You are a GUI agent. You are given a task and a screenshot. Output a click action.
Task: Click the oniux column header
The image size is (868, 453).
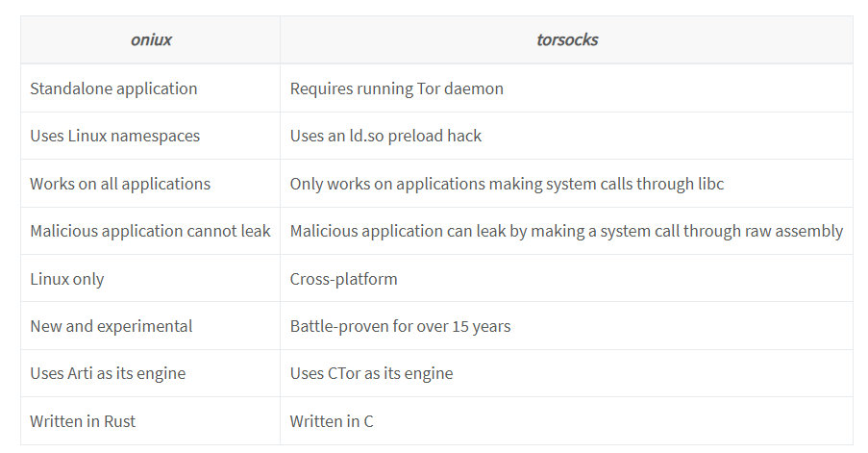coord(150,40)
